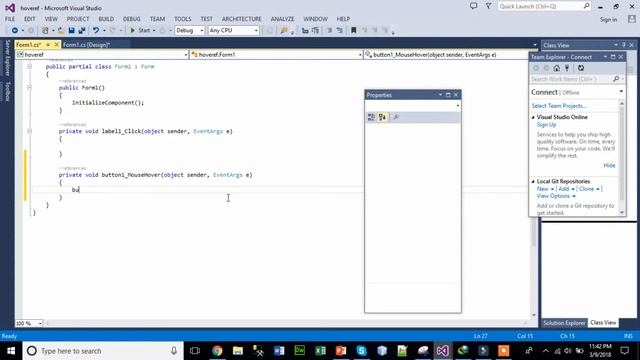Select the Class View bottom tab
640x360 pixels.
(603, 323)
